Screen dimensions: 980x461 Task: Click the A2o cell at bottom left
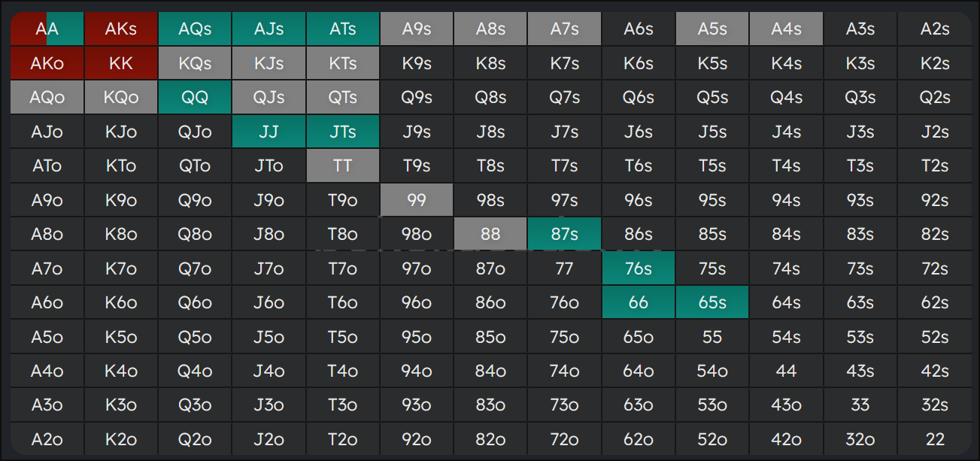click(x=47, y=439)
